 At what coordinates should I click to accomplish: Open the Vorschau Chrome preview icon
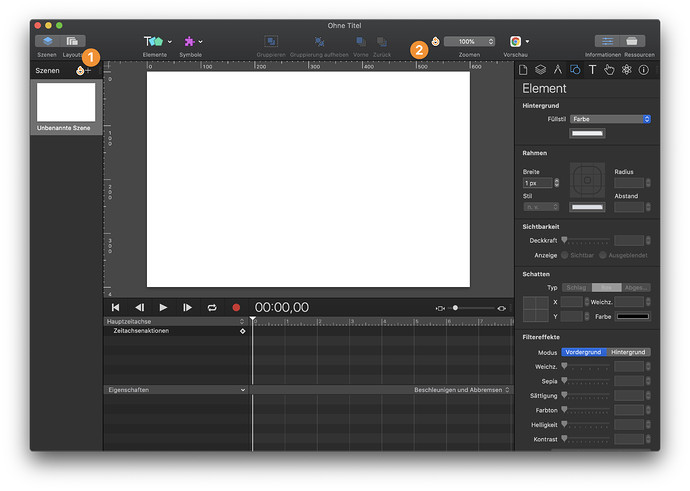(515, 41)
